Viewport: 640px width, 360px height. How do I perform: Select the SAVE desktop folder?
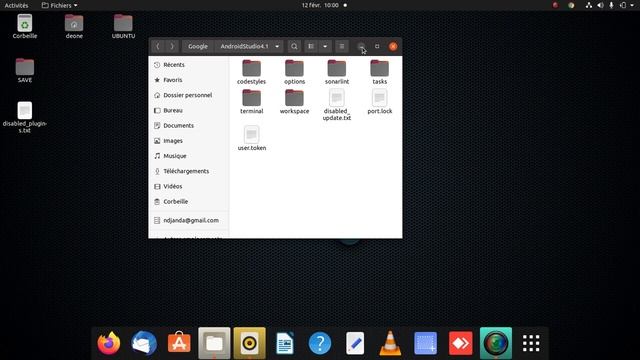tap(25, 71)
